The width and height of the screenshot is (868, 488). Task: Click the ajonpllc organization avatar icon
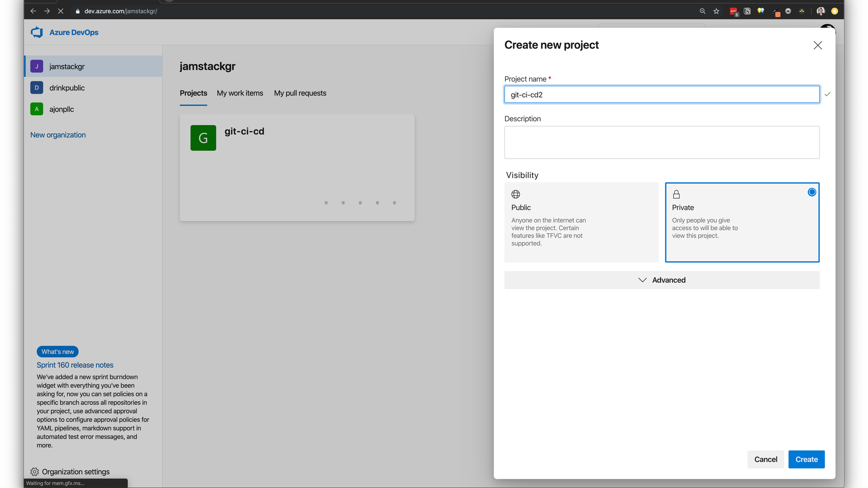coord(37,109)
